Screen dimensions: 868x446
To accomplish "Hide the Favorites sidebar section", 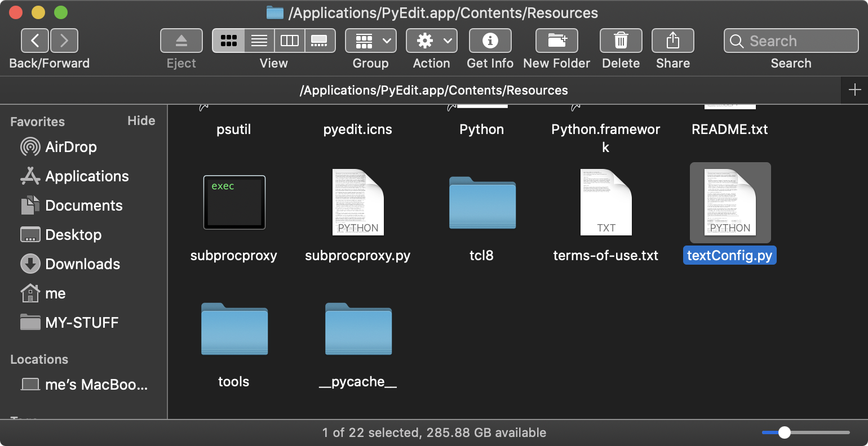I will [141, 121].
